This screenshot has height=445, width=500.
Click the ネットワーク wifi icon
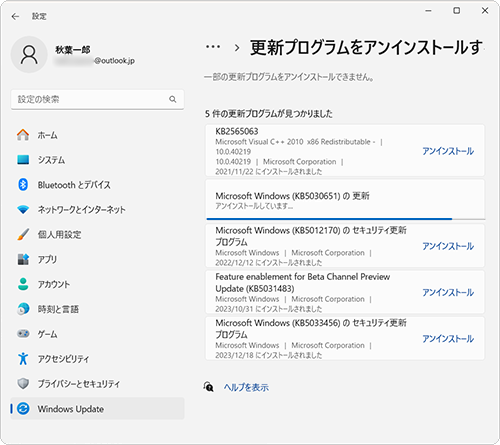pos(23,210)
